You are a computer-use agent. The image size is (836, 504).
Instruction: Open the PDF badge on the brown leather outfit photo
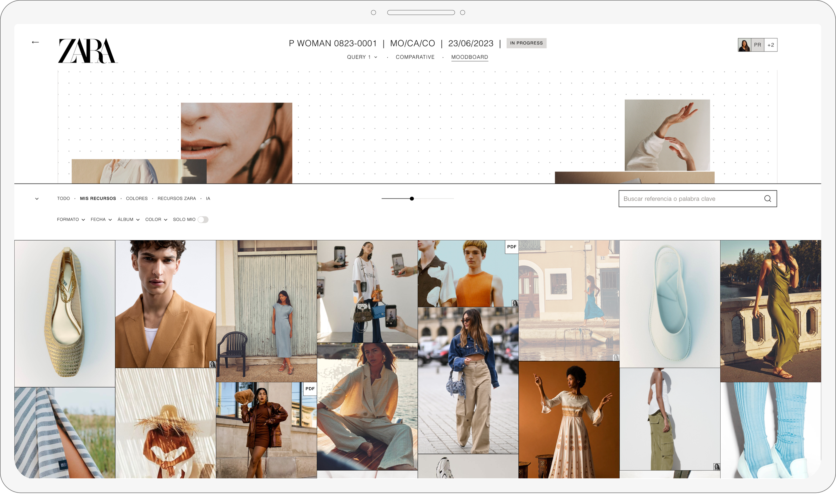pos(310,389)
